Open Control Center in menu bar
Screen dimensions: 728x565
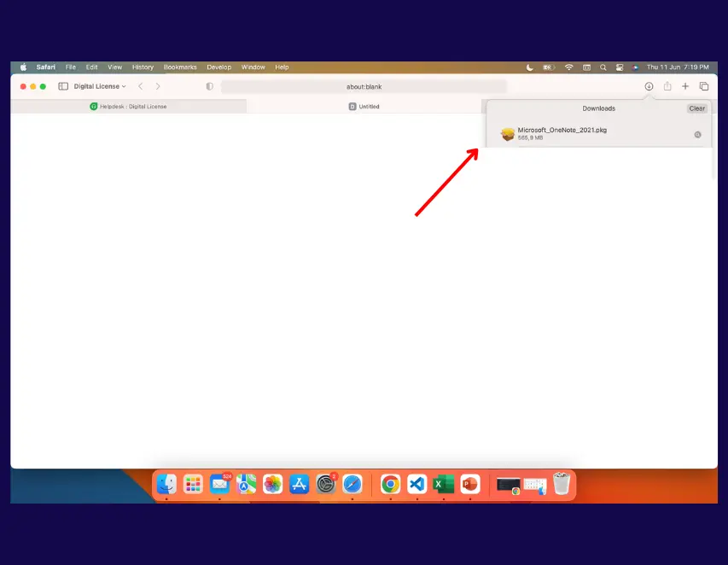click(x=620, y=67)
